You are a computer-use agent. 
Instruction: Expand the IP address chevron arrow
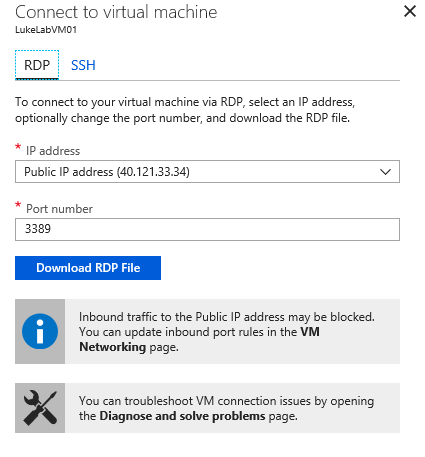(x=385, y=172)
